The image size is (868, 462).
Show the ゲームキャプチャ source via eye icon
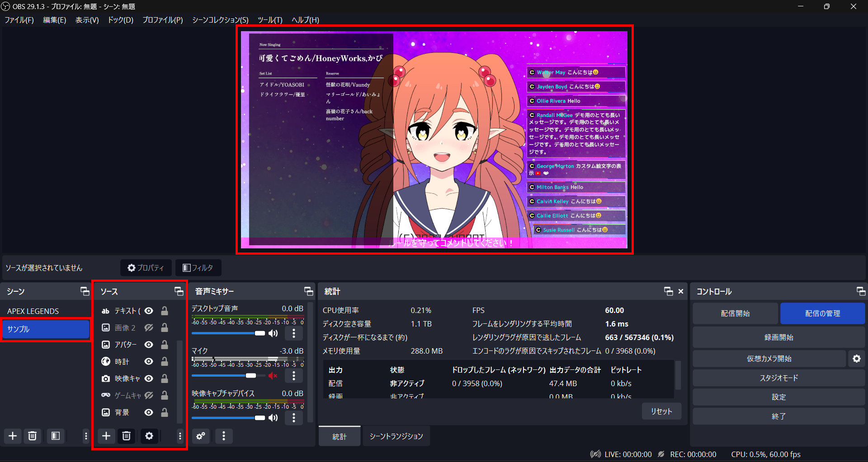coord(149,395)
